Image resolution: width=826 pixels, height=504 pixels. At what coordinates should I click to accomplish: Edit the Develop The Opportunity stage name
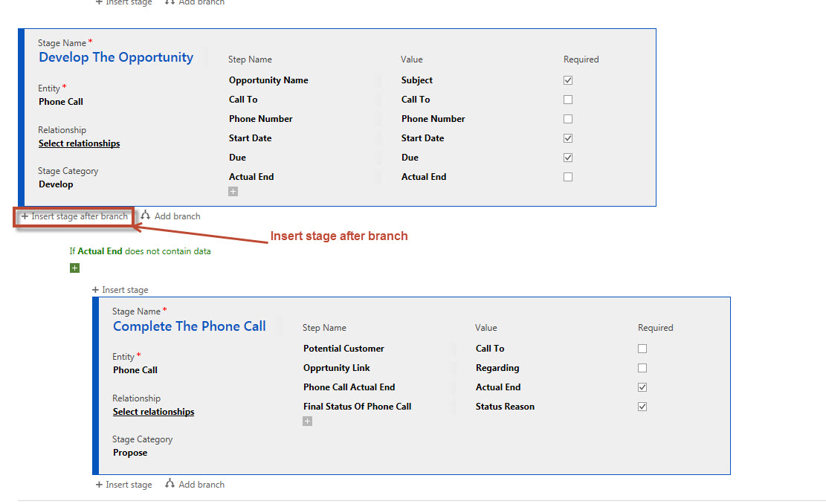[116, 58]
